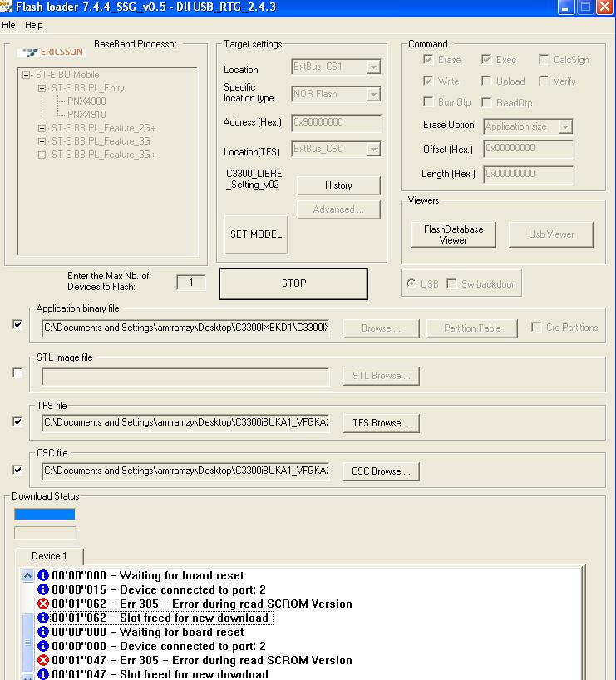Select the USB radio button
Viewport: 616px width, 680px height.
[411, 283]
